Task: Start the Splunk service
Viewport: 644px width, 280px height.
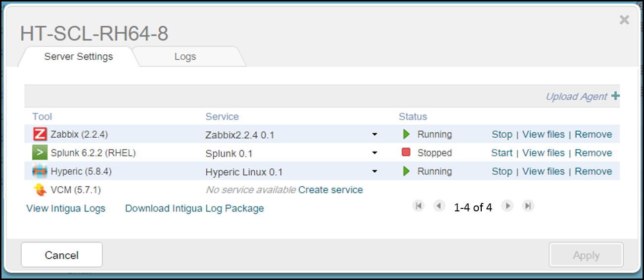Action: (x=502, y=153)
